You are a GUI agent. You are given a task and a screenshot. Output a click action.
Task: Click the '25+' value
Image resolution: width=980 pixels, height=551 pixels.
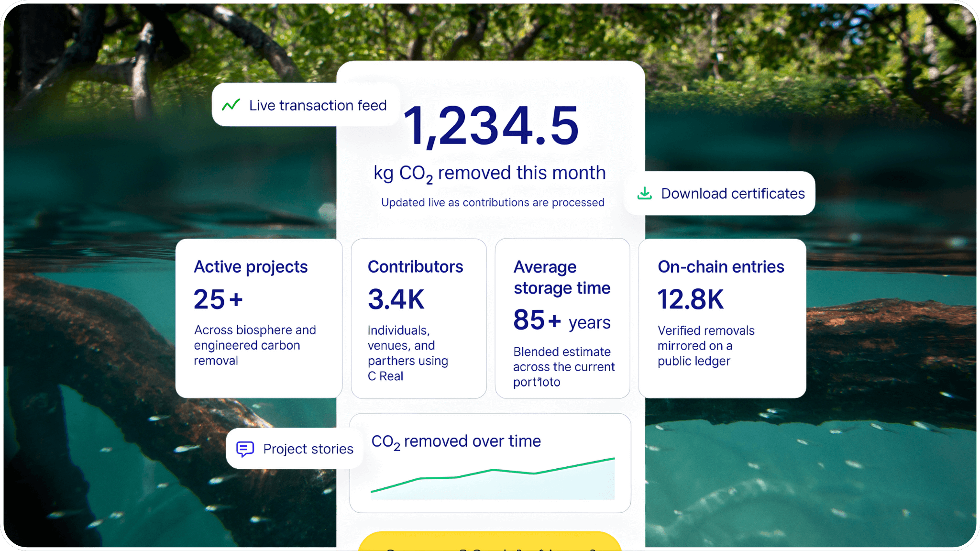tap(218, 299)
